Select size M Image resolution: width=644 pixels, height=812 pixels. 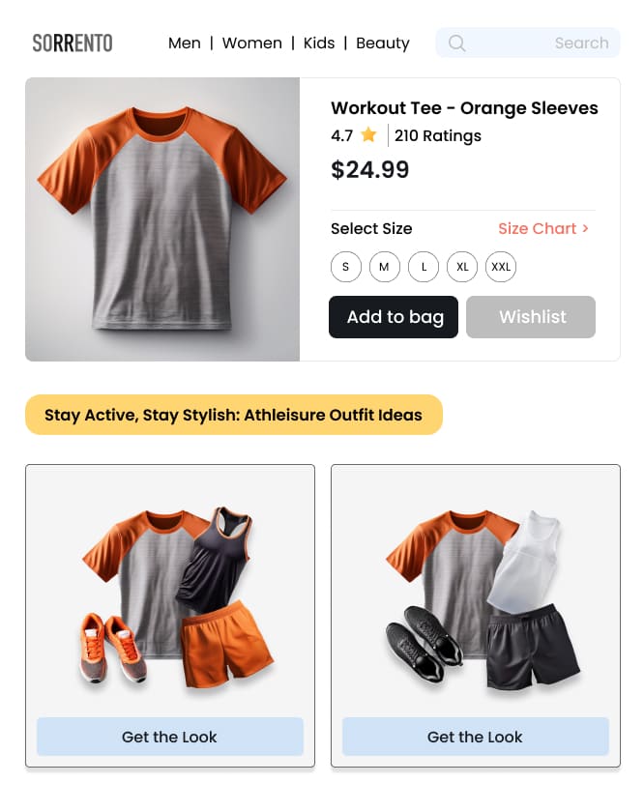[x=385, y=267]
